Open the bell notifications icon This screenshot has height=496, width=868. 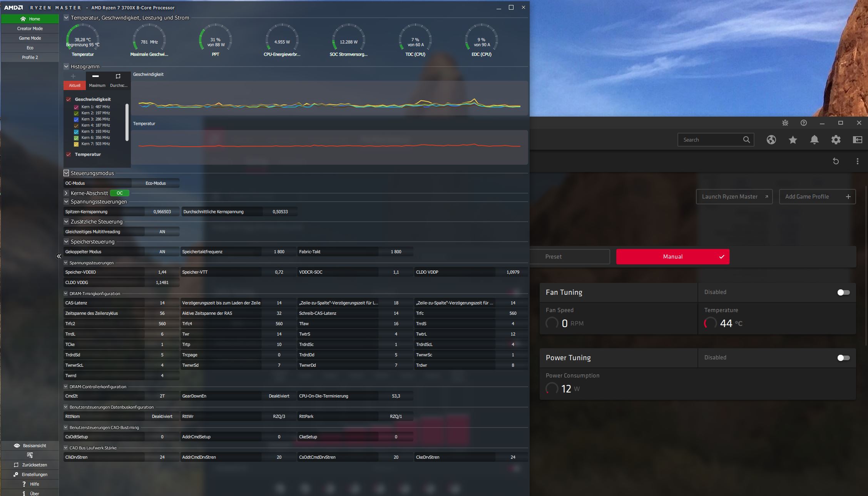814,140
